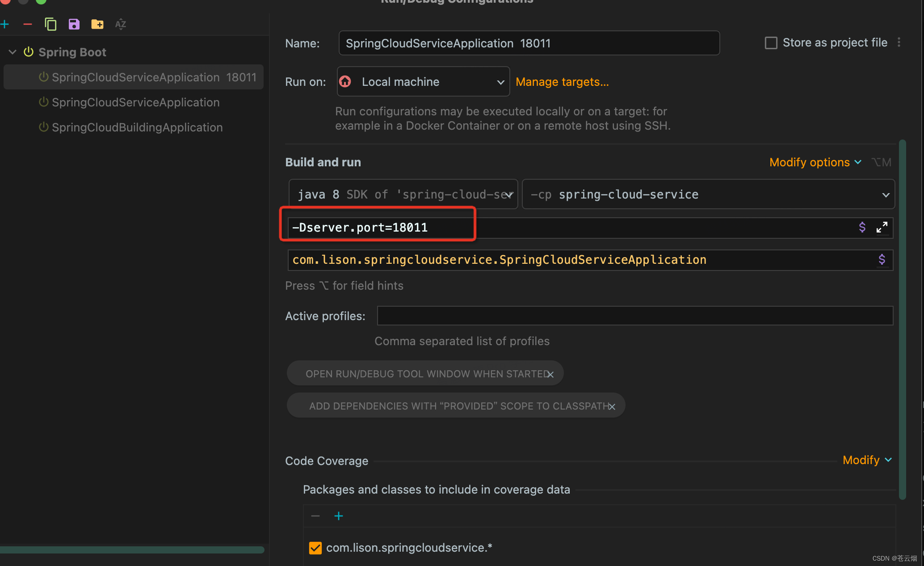Expand the VM options field editor
The image size is (924, 566).
click(882, 228)
